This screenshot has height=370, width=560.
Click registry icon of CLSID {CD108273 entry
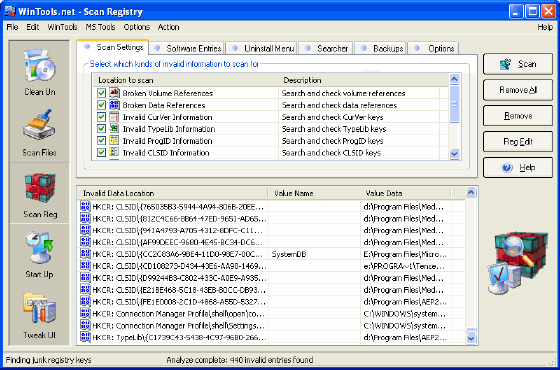[85, 266]
